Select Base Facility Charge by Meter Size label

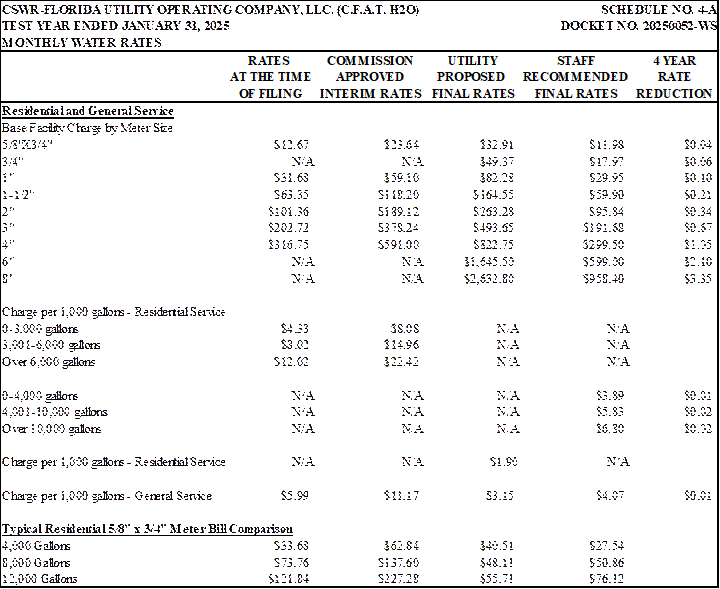pos(87,128)
